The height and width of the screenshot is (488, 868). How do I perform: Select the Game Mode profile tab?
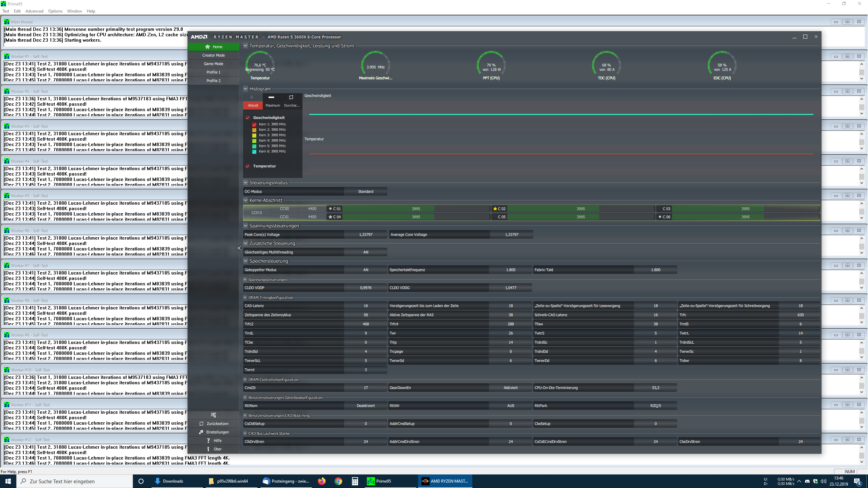tap(213, 64)
